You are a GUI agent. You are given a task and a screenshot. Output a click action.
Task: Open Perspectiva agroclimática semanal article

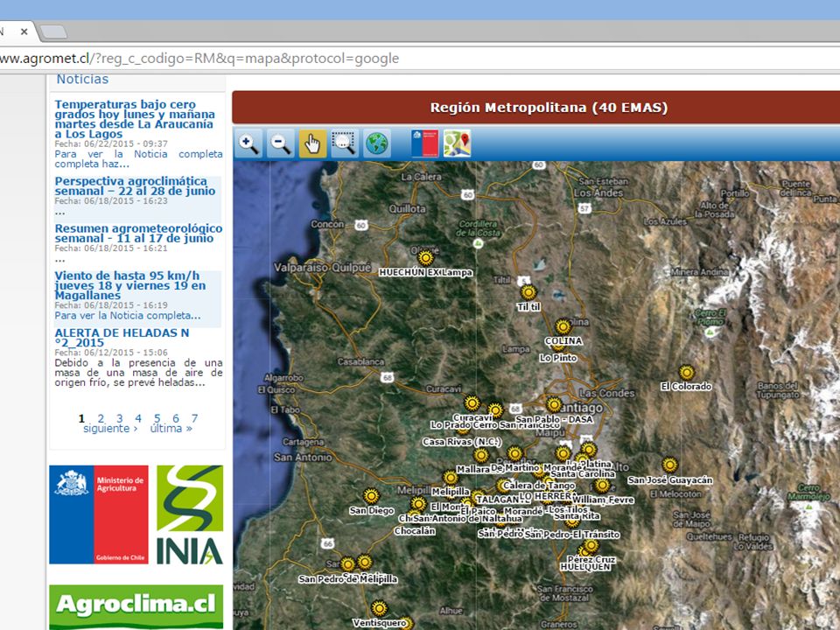pyautogui.click(x=135, y=185)
